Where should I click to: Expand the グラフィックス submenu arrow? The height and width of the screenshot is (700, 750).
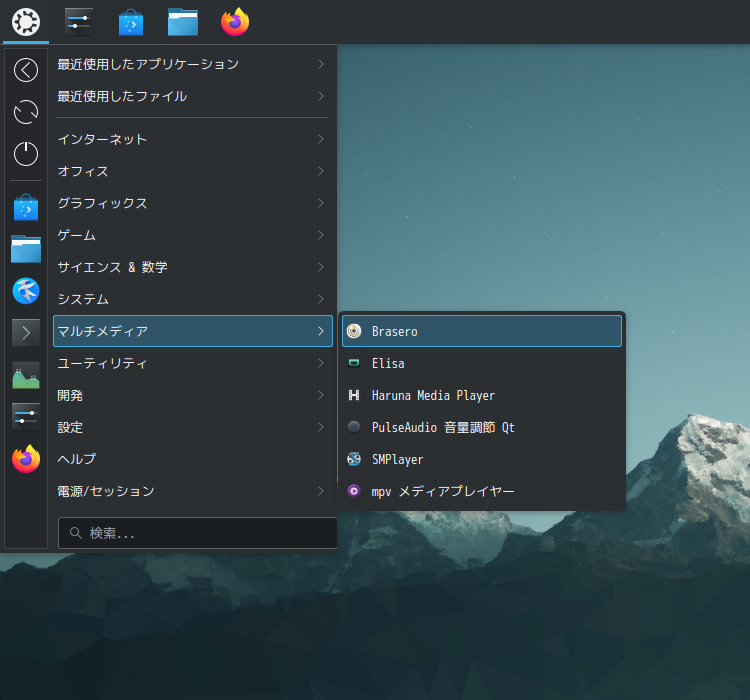[321, 203]
